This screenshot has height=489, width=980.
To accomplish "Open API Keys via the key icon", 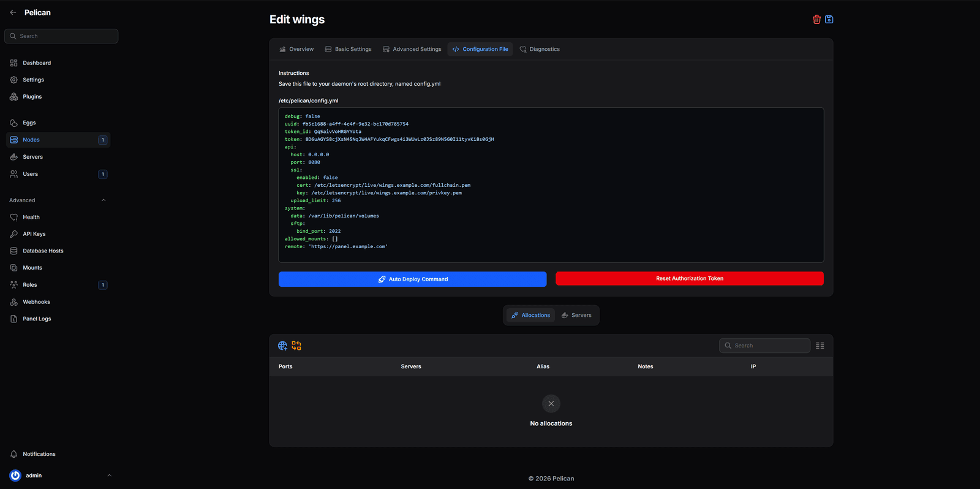I will tap(13, 234).
